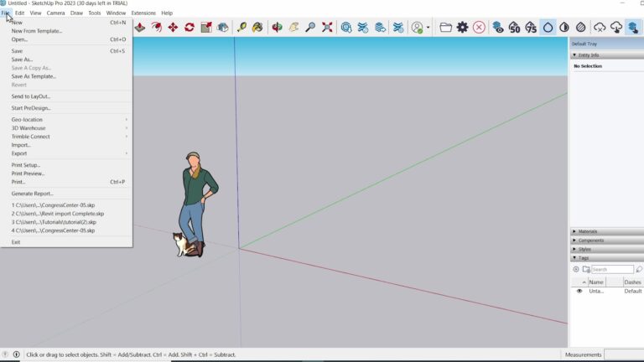Activate the Zoom Extents tool
This screenshot has height=362, width=644.
pyautogui.click(x=327, y=28)
